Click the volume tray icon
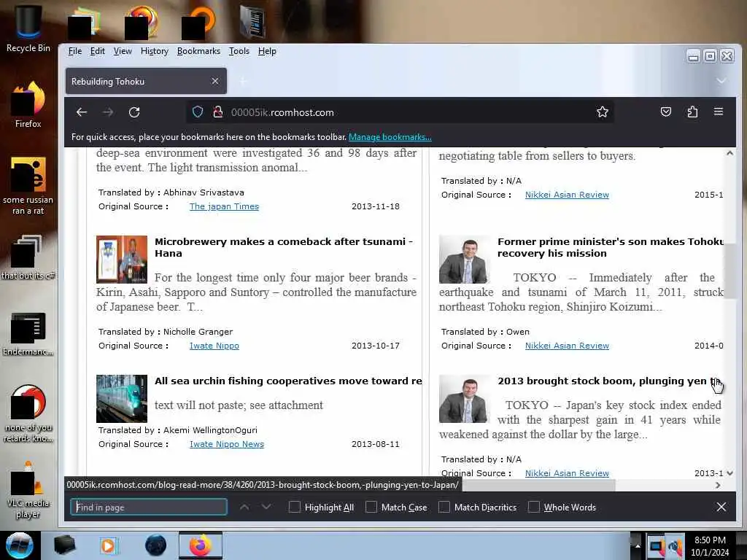Screen dimensions: 747x560 click(675, 547)
